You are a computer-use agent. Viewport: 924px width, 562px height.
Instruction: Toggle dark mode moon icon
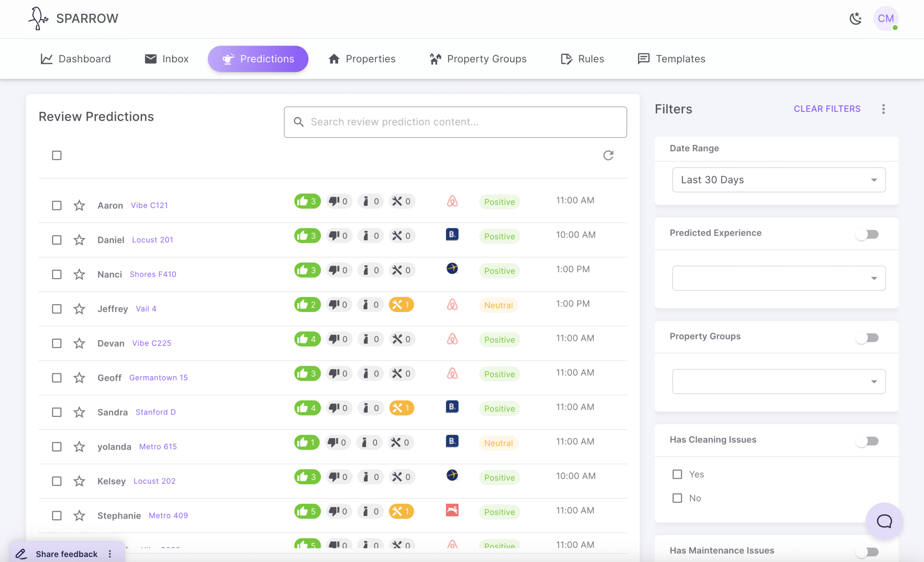[x=855, y=18]
